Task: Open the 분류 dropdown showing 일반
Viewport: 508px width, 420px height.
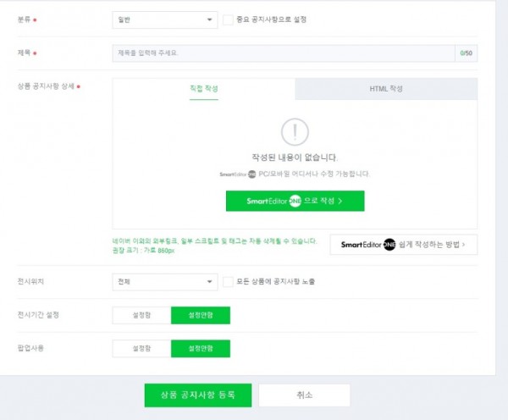Action: tap(165, 19)
